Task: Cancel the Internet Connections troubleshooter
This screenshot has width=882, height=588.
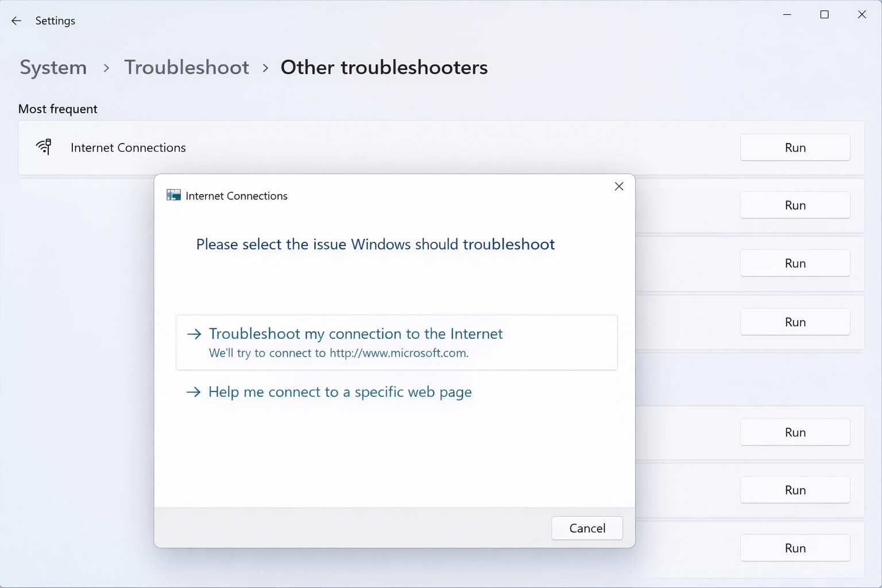Action: [x=587, y=528]
